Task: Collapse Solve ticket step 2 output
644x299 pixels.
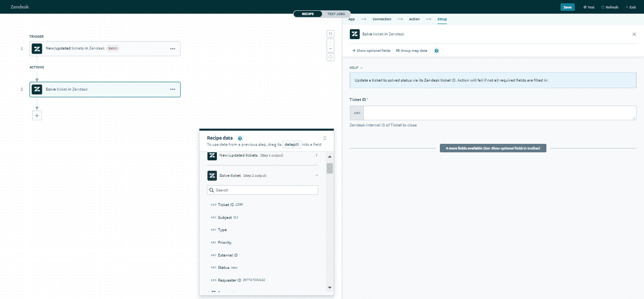Action: click(316, 175)
